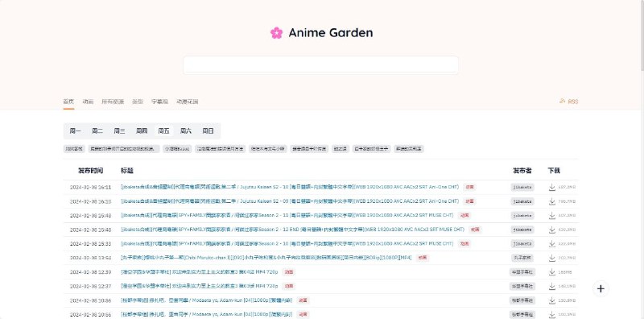The height and width of the screenshot is (319, 644).
Task: Open the 12:39 MP4 720p title link
Action: pos(199,272)
